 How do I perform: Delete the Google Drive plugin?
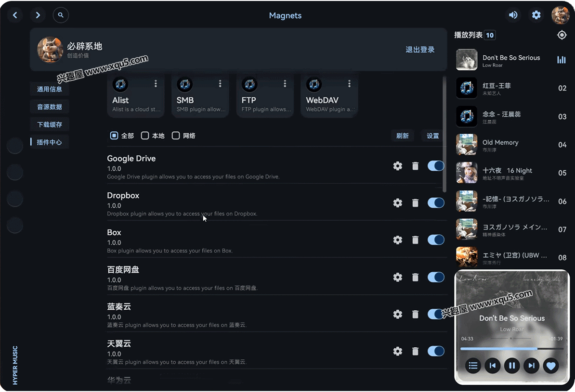point(415,166)
